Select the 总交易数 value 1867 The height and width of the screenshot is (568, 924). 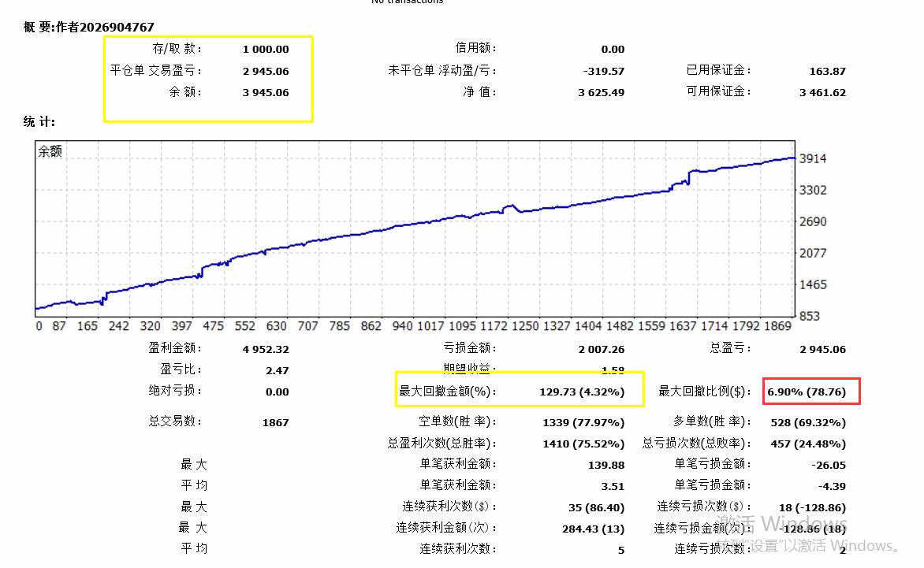click(275, 422)
